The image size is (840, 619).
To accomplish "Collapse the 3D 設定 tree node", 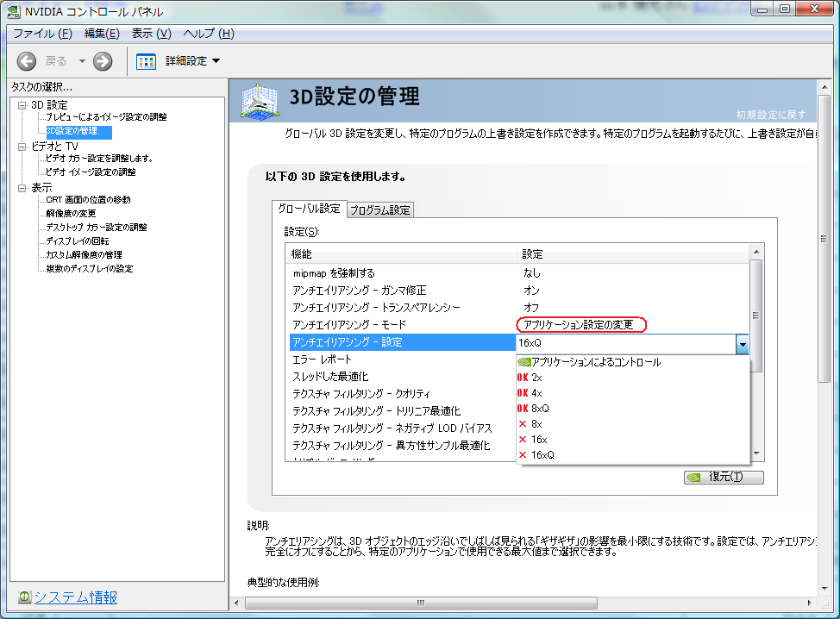I will click(x=22, y=105).
